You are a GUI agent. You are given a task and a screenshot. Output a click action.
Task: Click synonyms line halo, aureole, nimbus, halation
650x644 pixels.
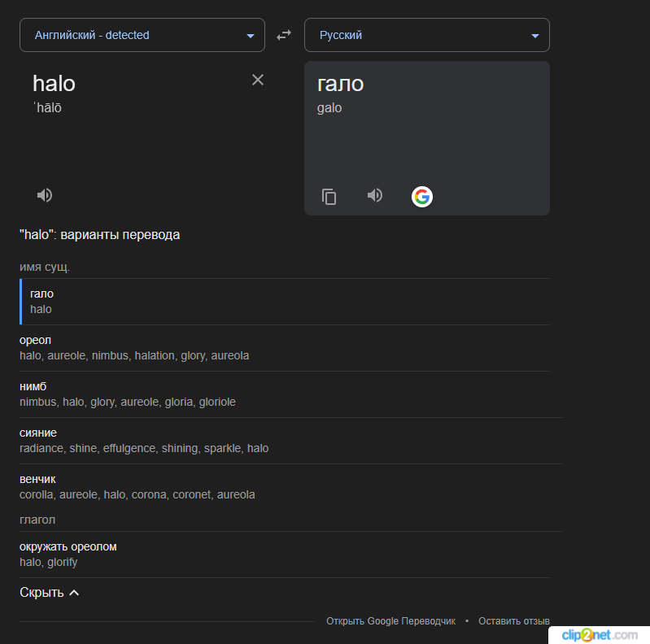[x=134, y=355]
